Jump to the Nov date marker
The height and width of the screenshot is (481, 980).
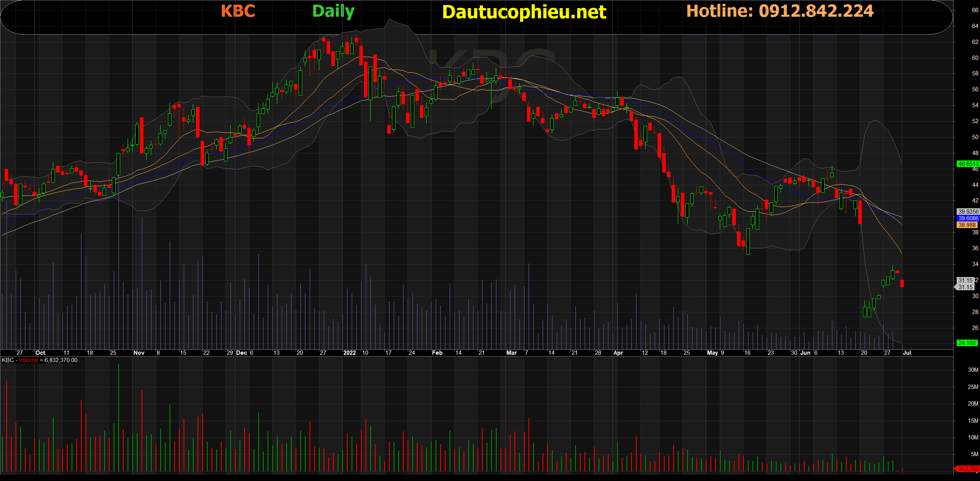(139, 353)
